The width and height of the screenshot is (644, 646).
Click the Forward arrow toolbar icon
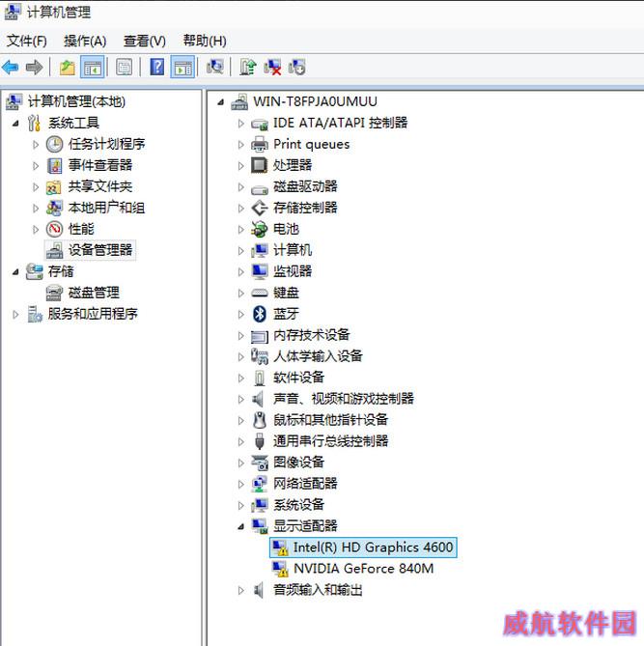click(x=34, y=67)
